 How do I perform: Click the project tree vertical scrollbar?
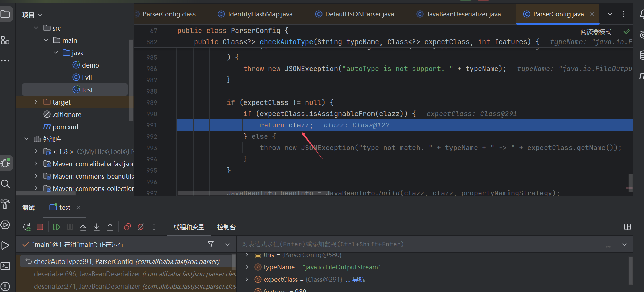(131, 81)
